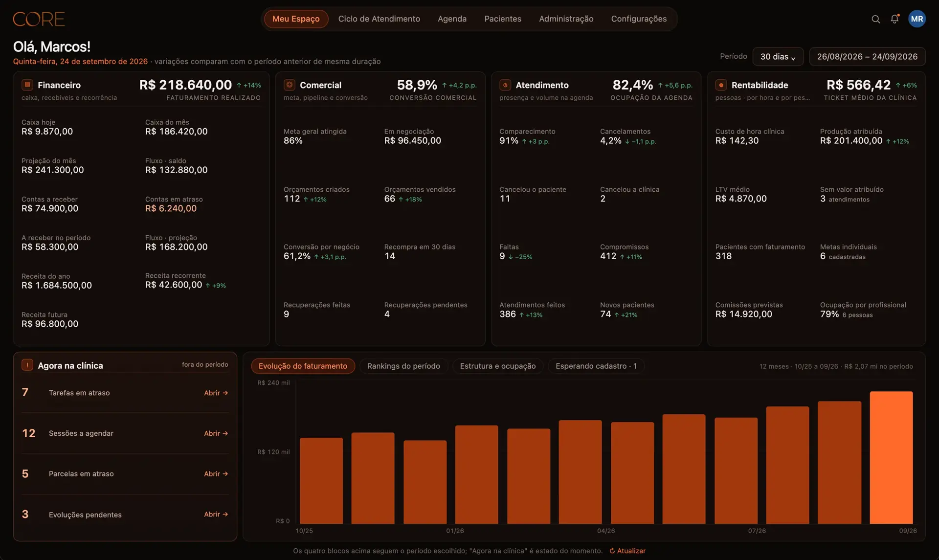Click the Contas em atraso R$ 6.240,00 value

pos(171,208)
